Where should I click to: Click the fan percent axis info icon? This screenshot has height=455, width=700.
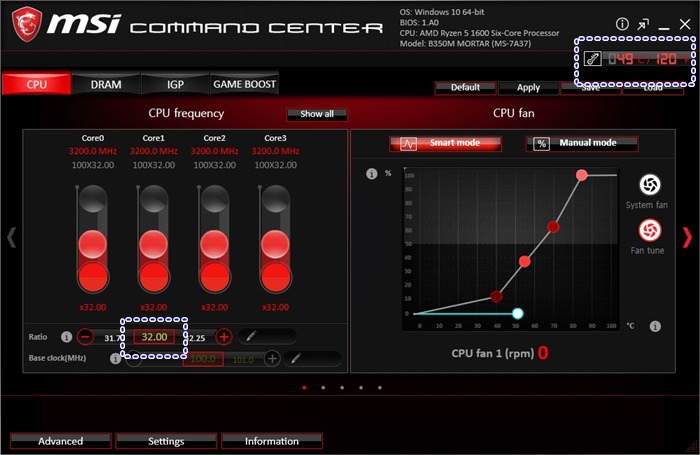pos(371,174)
